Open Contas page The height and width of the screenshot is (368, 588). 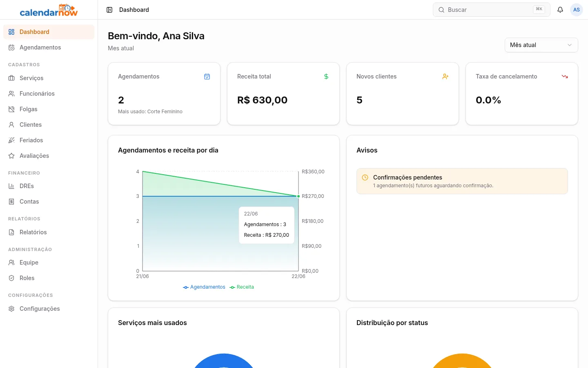49,202
